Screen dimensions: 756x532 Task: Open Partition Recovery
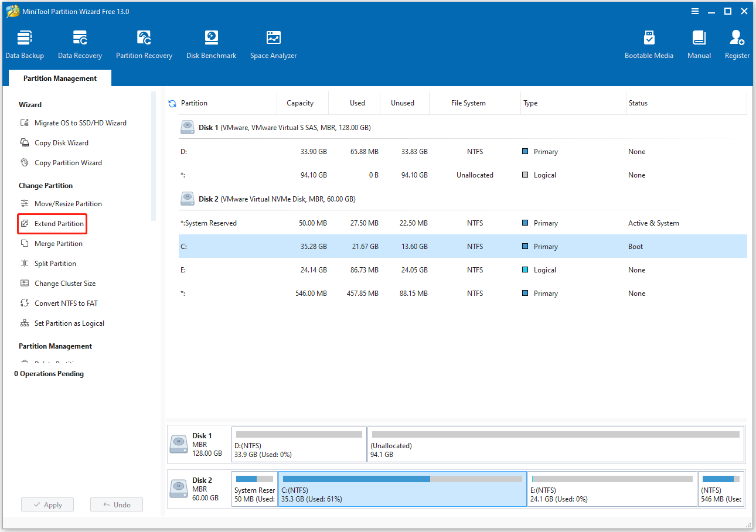(x=144, y=44)
